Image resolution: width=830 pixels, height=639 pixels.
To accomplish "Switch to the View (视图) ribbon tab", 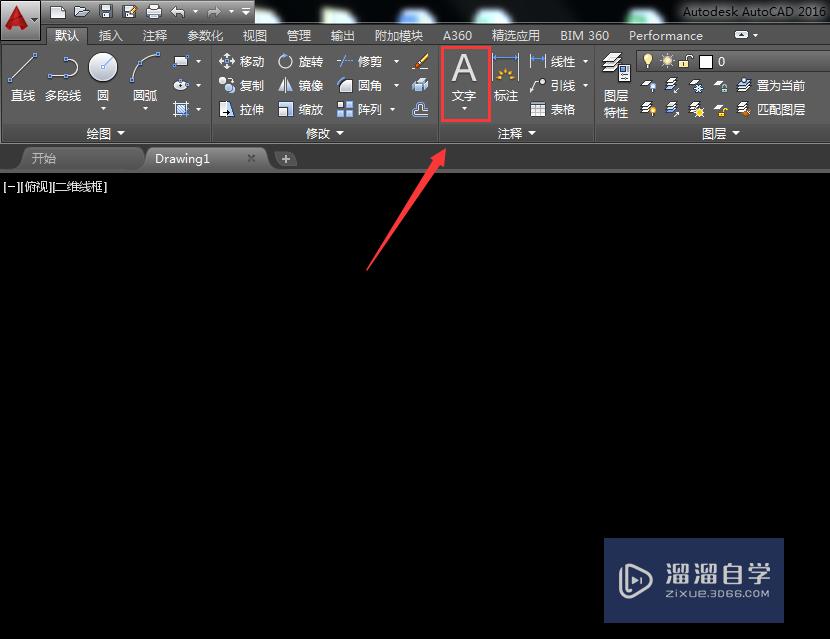I will [x=254, y=35].
